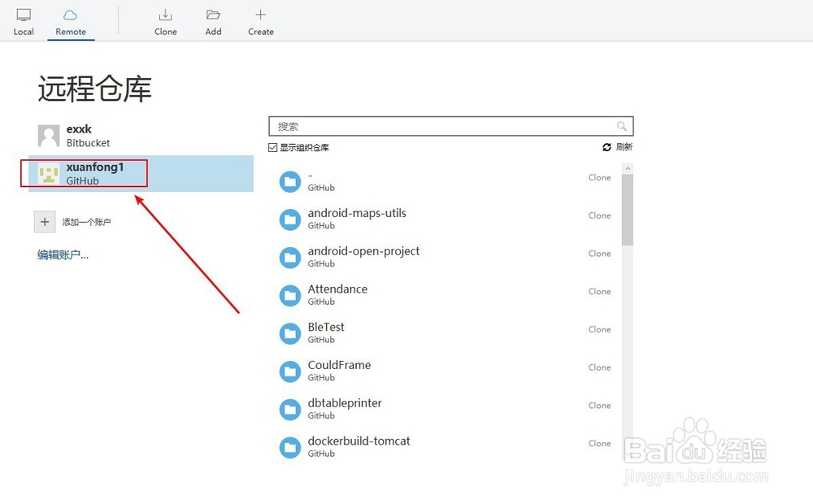
Task: Toggle the 显示组织仓库 checkbox
Action: 272,148
